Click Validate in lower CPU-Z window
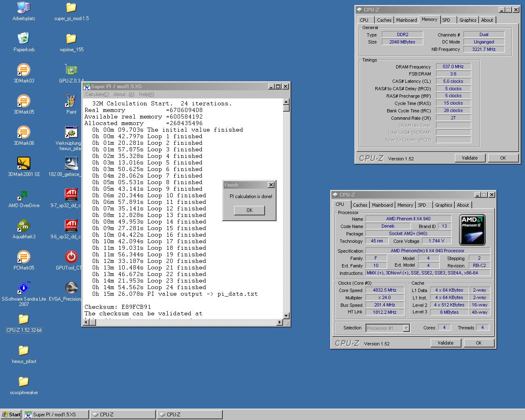 point(445,343)
